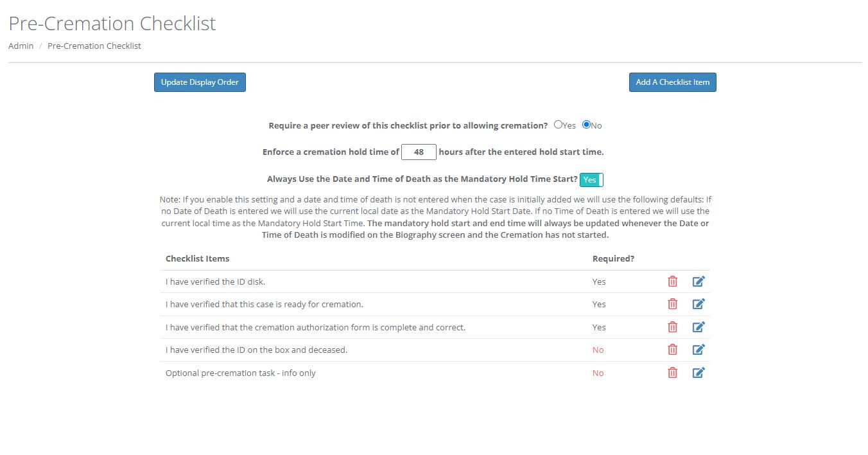Click the Required? column header
The width and height of the screenshot is (868, 455).
tap(613, 258)
